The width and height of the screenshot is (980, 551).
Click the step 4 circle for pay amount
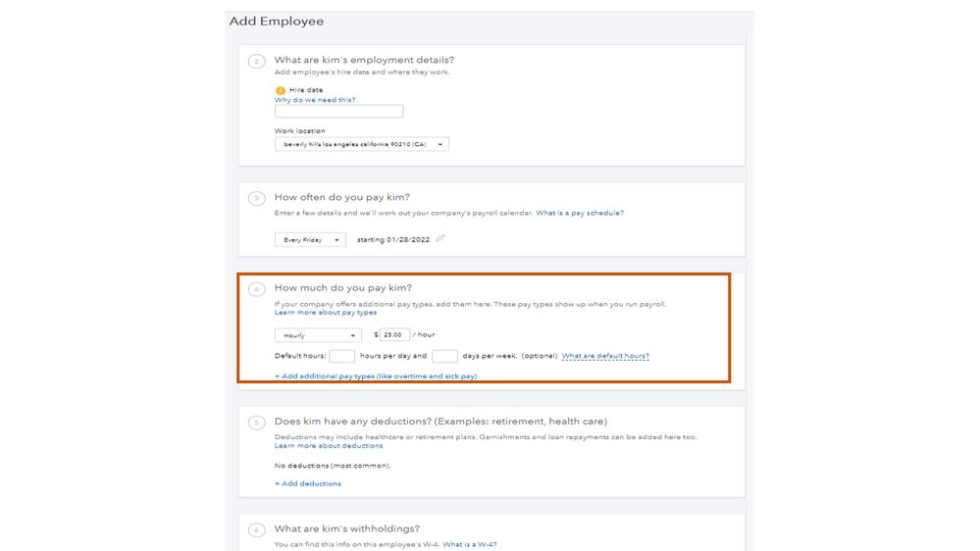click(x=257, y=289)
